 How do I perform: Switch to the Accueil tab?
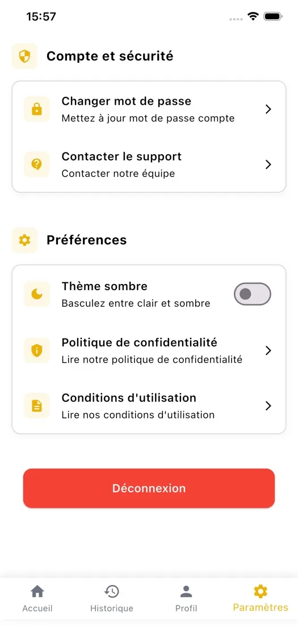(x=37, y=599)
